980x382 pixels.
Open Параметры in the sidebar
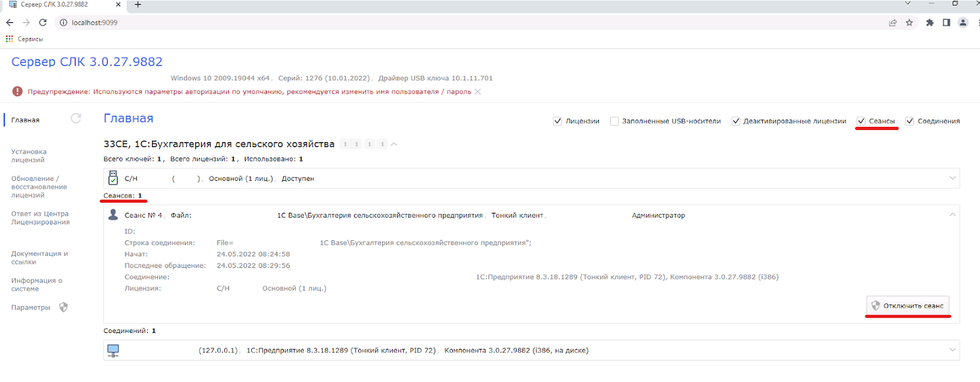click(x=31, y=308)
